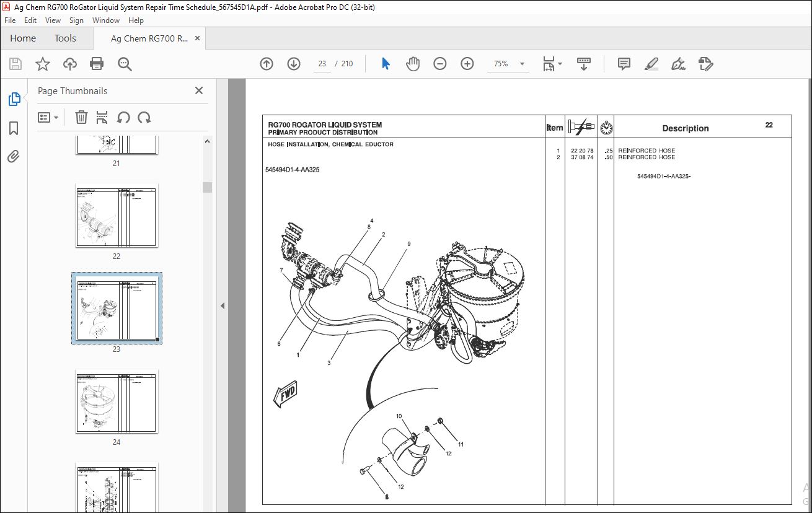
Task: Zoom in with the plus button
Action: coord(467,64)
